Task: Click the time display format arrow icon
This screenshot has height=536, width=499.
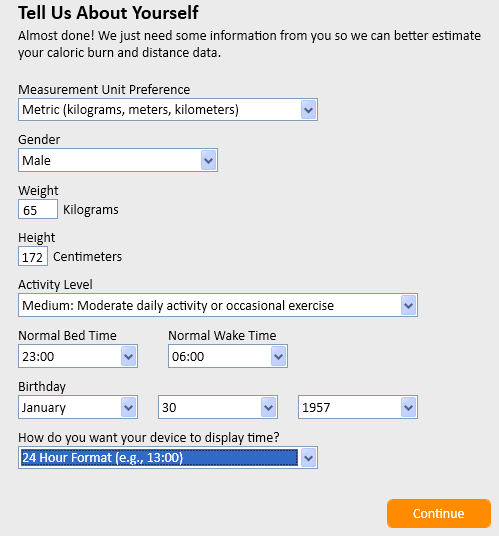Action: point(308,458)
